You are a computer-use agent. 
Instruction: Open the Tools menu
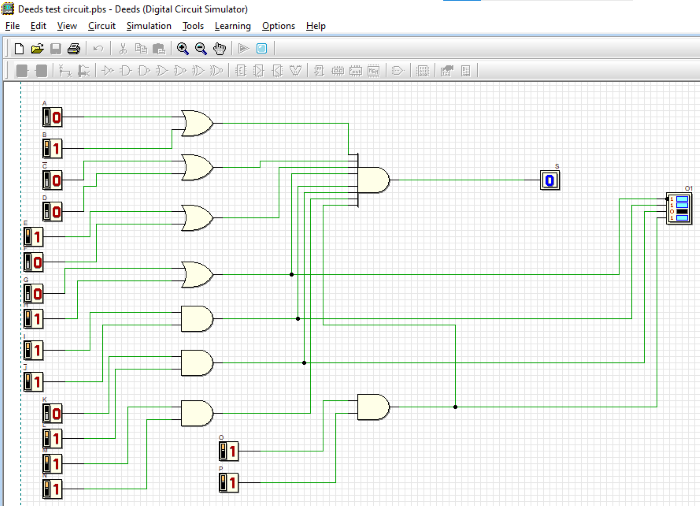(193, 26)
